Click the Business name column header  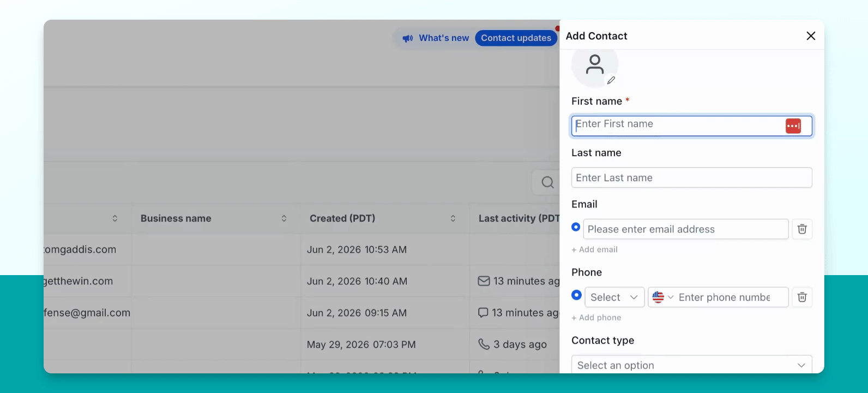pyautogui.click(x=176, y=218)
